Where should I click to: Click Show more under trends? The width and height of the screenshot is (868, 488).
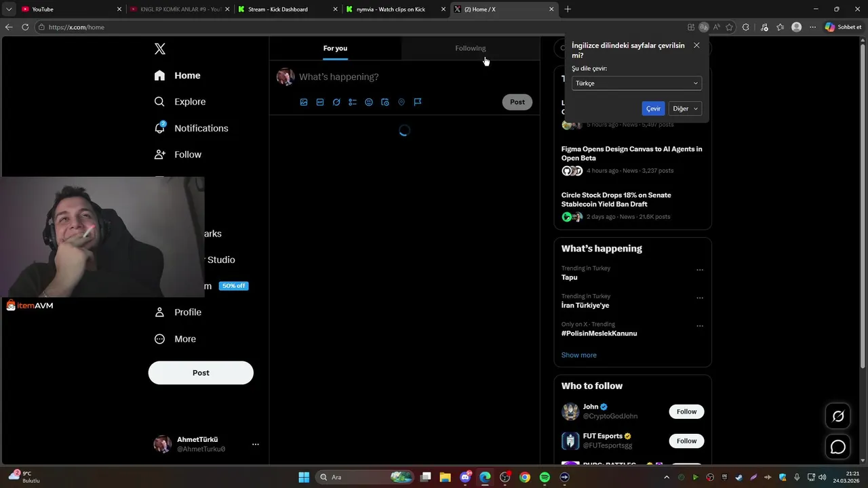[x=579, y=355]
